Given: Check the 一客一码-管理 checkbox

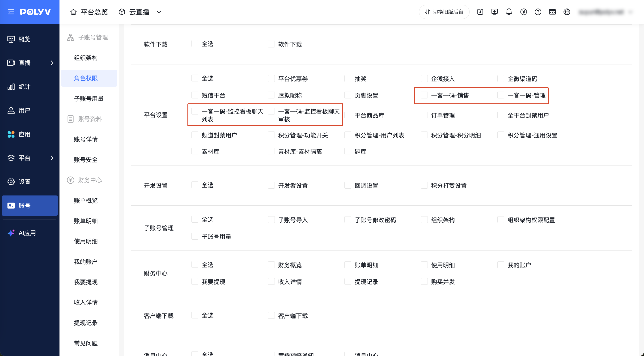Looking at the screenshot, I should (x=501, y=95).
